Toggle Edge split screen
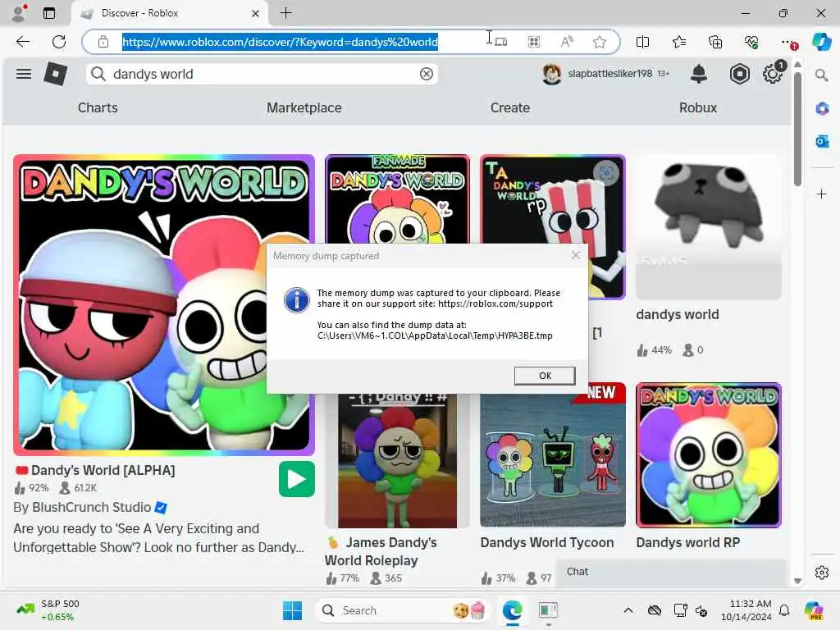 pyautogui.click(x=643, y=42)
